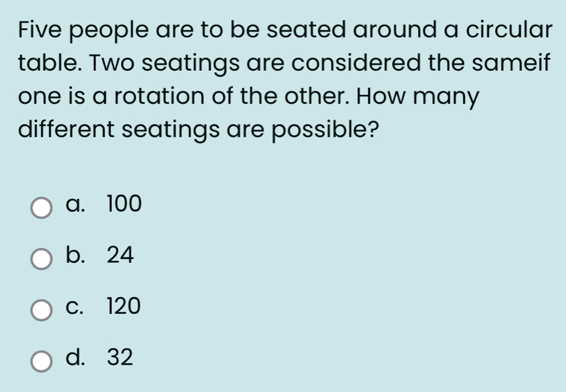Screen dimensions: 566x392
Task: Click the answer value 24
Action: pyautogui.click(x=120, y=255)
